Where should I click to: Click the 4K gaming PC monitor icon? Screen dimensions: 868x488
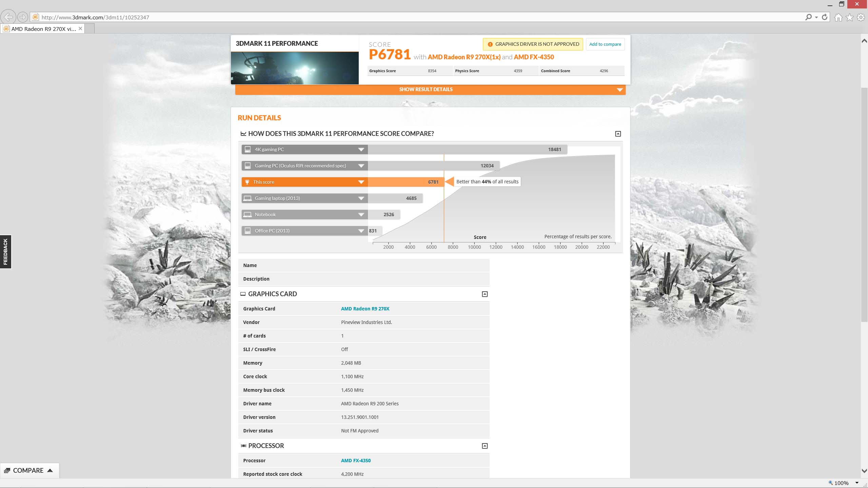point(248,149)
